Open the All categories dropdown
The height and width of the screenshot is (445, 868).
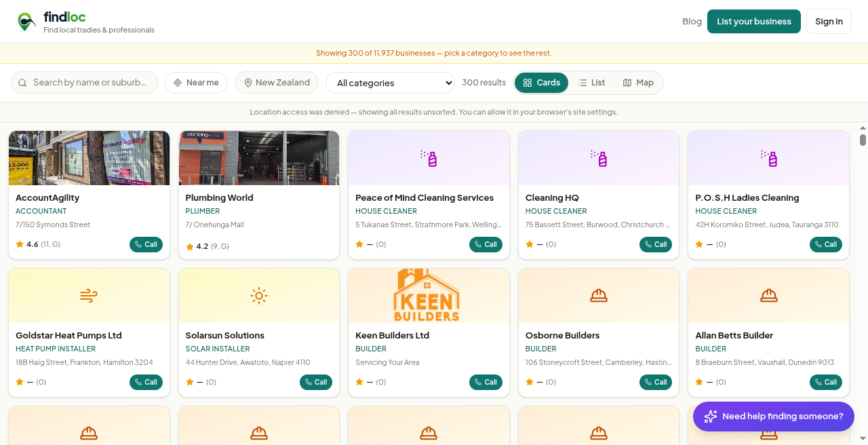[390, 83]
